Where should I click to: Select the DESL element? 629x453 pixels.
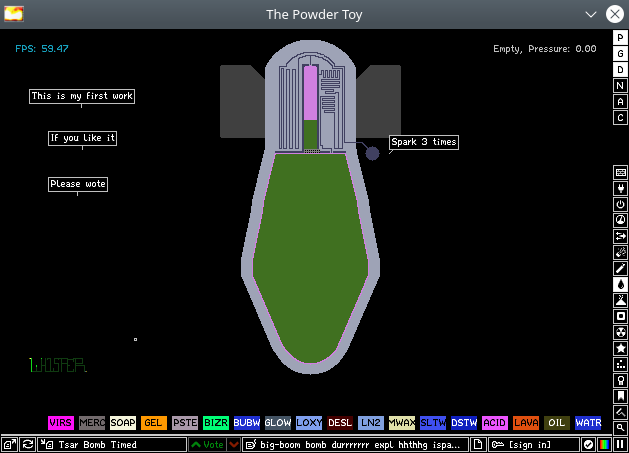point(340,423)
